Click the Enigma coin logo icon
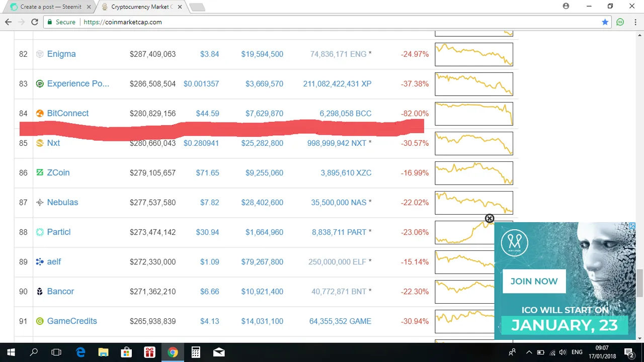 [x=40, y=54]
